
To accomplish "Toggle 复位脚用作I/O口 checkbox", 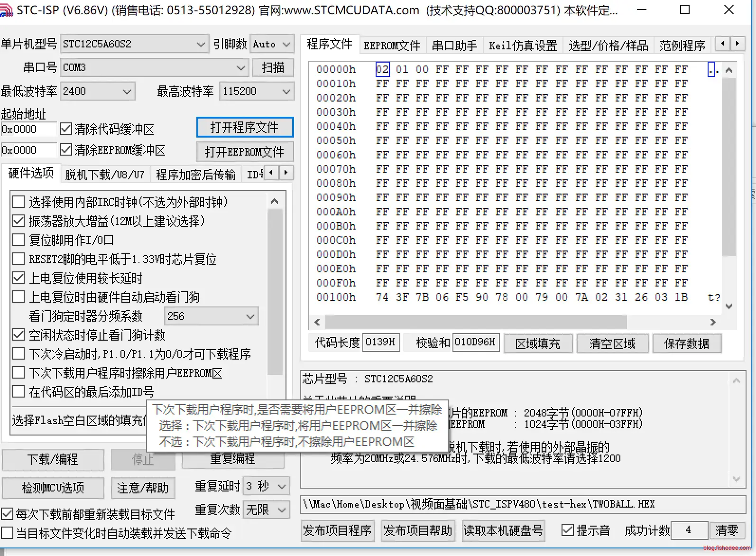I will 18,240.
